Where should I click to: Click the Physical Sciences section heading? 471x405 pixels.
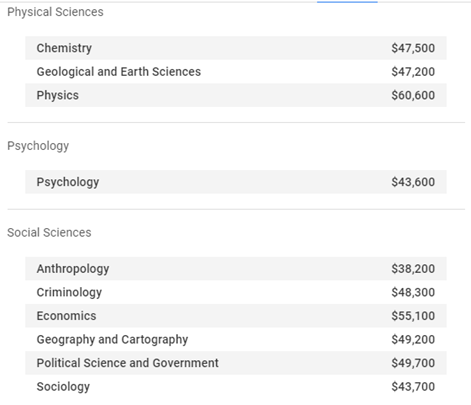[x=55, y=12]
